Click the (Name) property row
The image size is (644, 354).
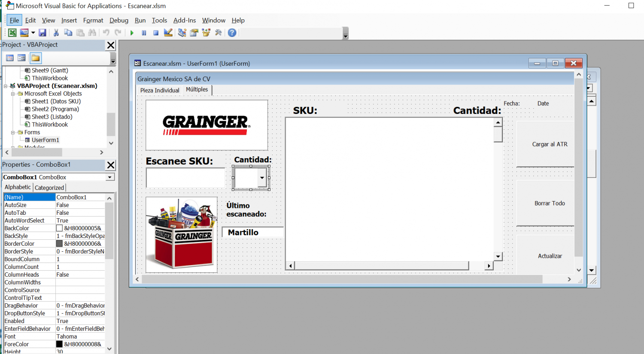[x=55, y=197]
